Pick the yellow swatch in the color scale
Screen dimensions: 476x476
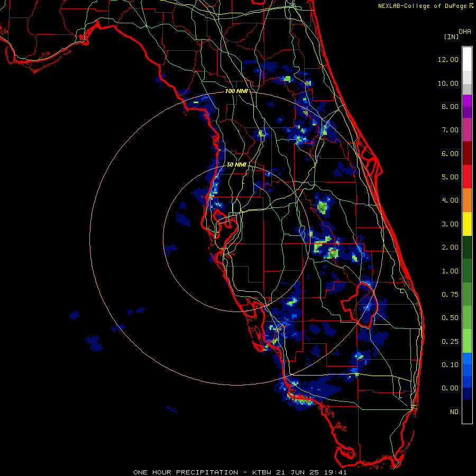pos(467,224)
